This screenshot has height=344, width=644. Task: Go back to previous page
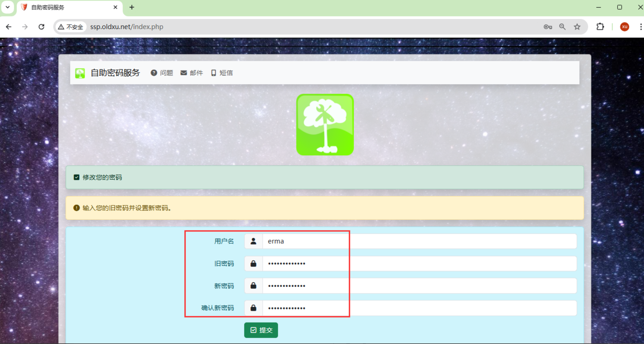[9, 27]
